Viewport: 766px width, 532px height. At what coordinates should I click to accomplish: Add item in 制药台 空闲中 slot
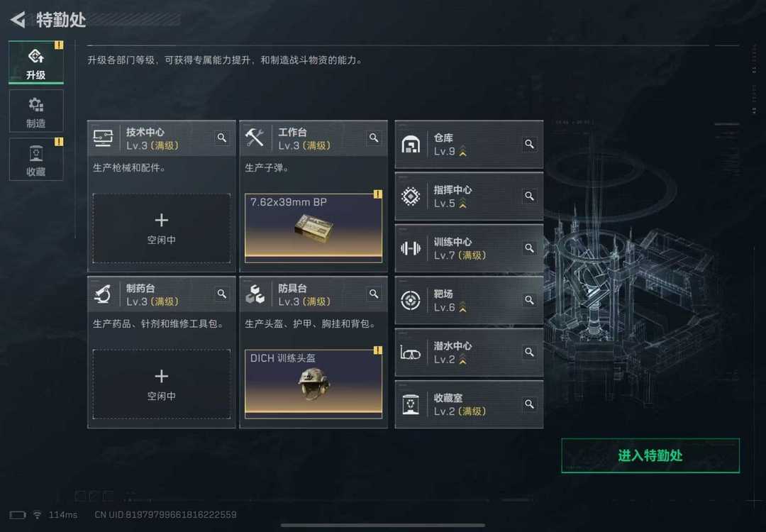[x=162, y=384]
